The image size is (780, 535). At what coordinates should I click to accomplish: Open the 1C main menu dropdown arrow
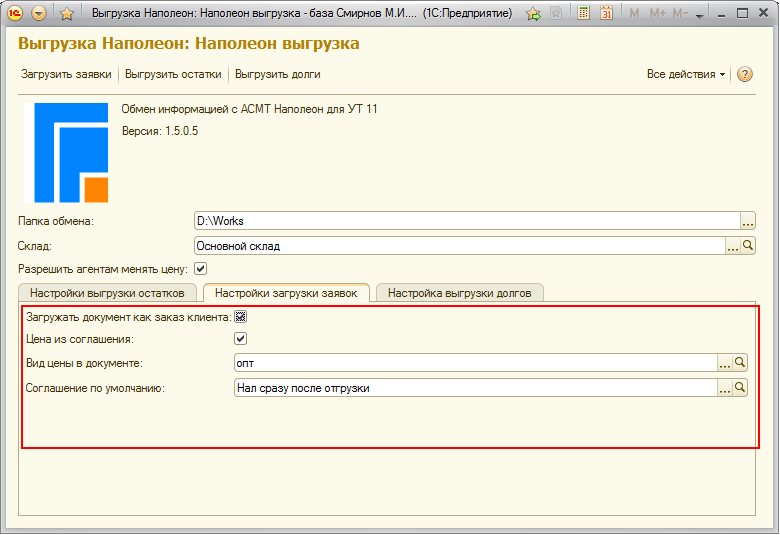click(39, 13)
